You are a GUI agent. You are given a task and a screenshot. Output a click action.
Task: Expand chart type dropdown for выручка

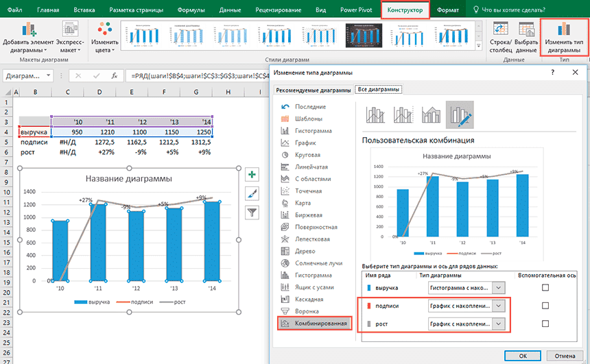(499, 288)
